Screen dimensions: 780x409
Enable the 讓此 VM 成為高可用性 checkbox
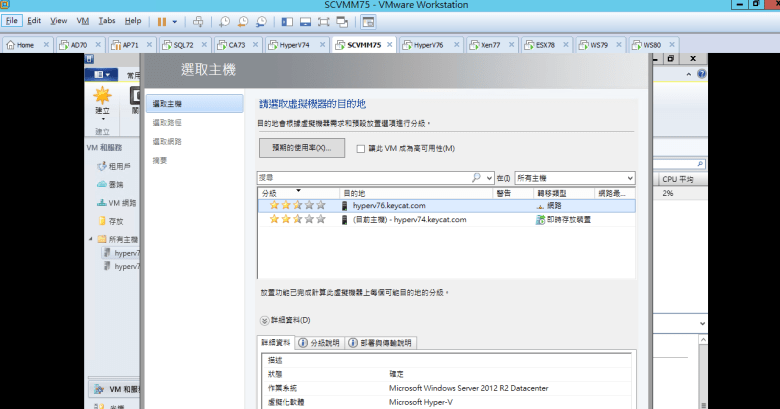pyautogui.click(x=361, y=148)
